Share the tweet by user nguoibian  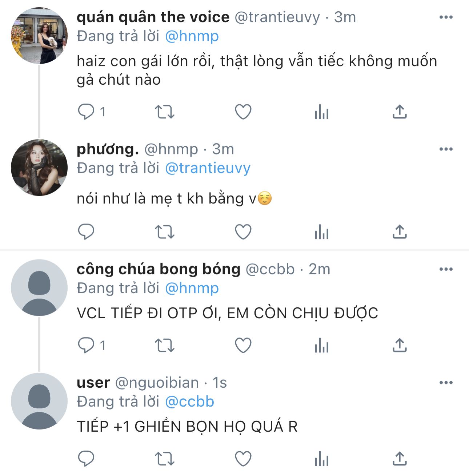tap(400, 459)
